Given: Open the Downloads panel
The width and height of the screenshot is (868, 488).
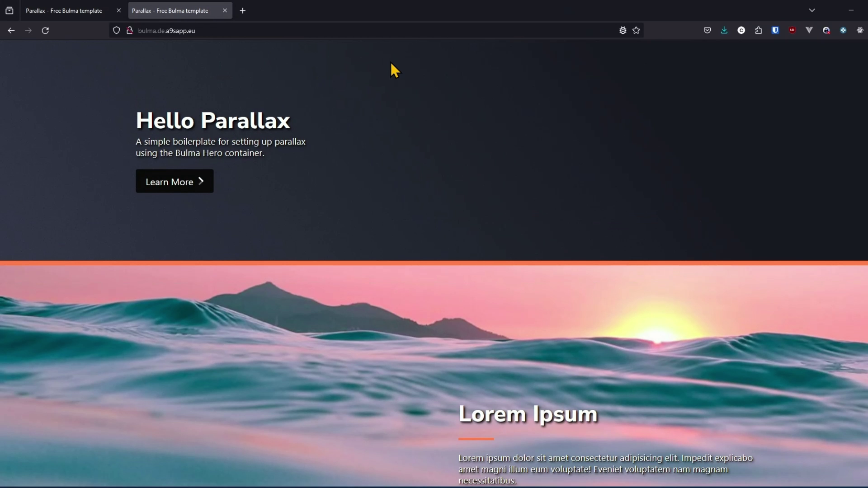Looking at the screenshot, I should coord(724,30).
